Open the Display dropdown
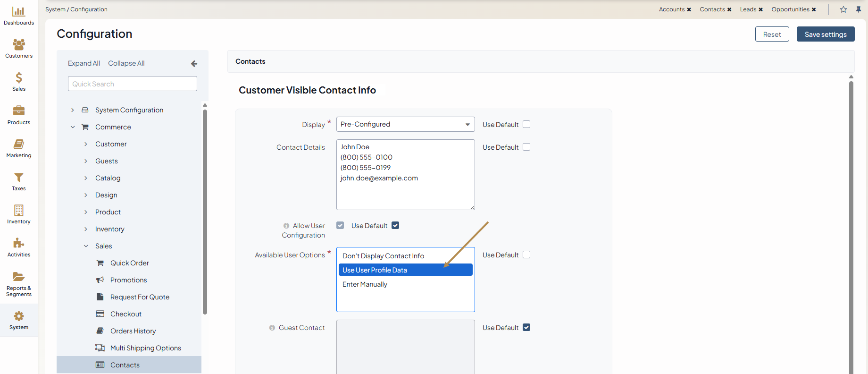This screenshot has height=374, width=868. 405,124
